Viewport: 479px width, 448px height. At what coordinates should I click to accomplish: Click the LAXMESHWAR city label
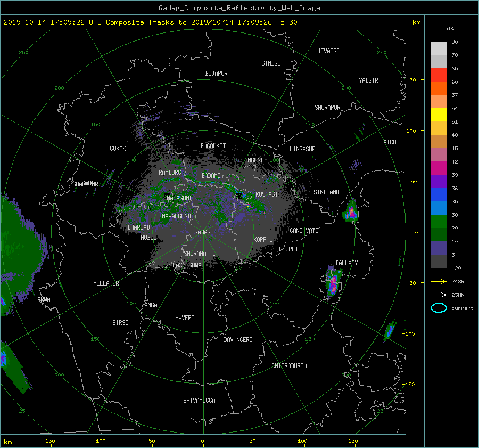[x=188, y=265]
